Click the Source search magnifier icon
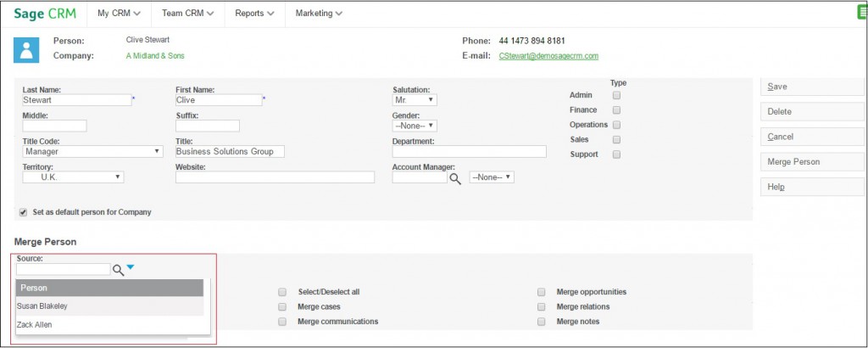Screen dimensions: 868x348 tap(119, 271)
